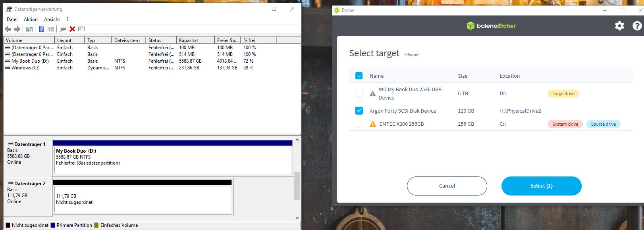Sort by the Layout column header
The image size is (644, 230).
pyautogui.click(x=69, y=40)
